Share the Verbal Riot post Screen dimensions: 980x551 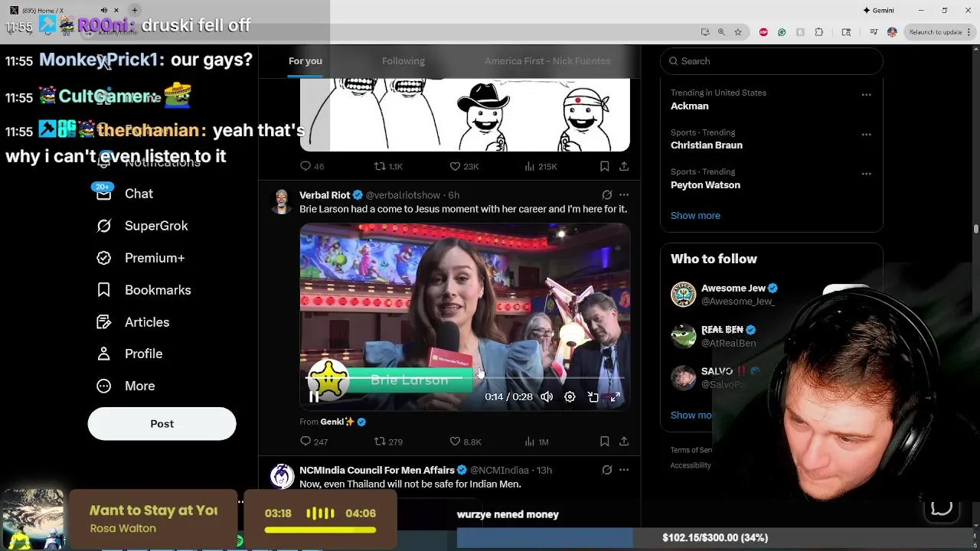[x=624, y=442]
